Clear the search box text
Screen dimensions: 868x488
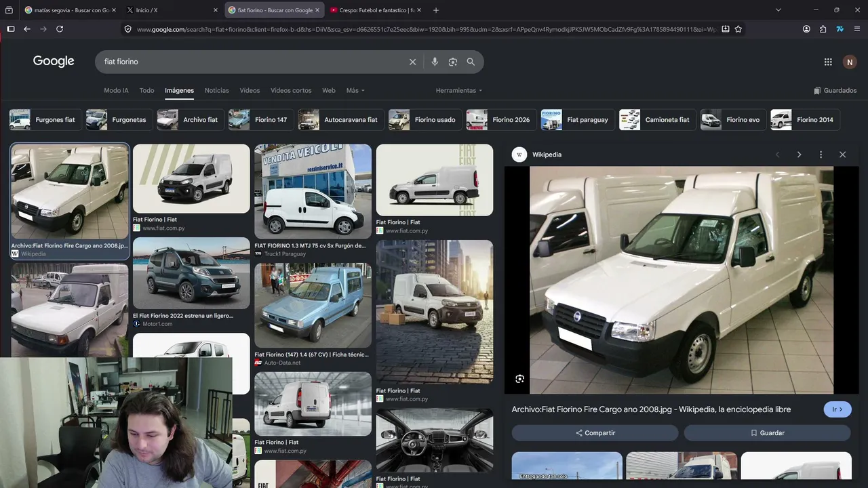[412, 62]
